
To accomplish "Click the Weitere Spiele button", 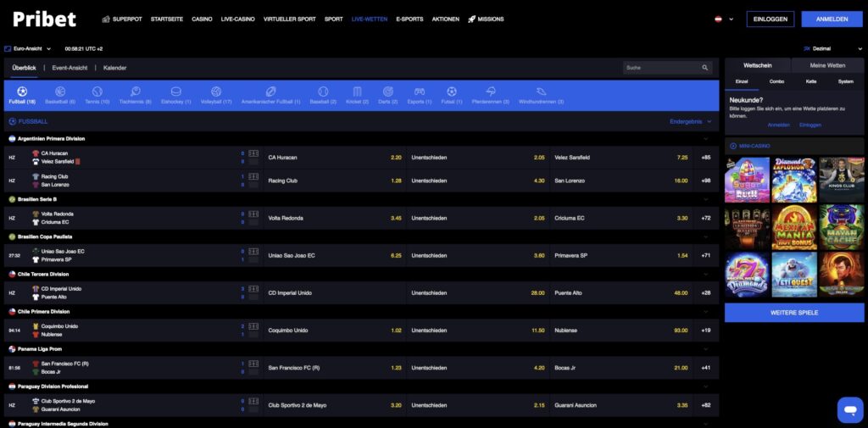I will pos(793,313).
